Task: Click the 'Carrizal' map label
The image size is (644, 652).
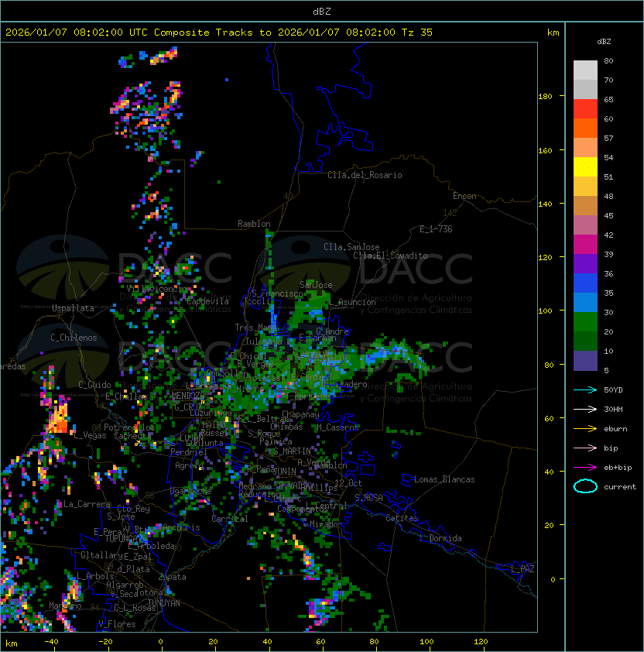Action: point(229,519)
